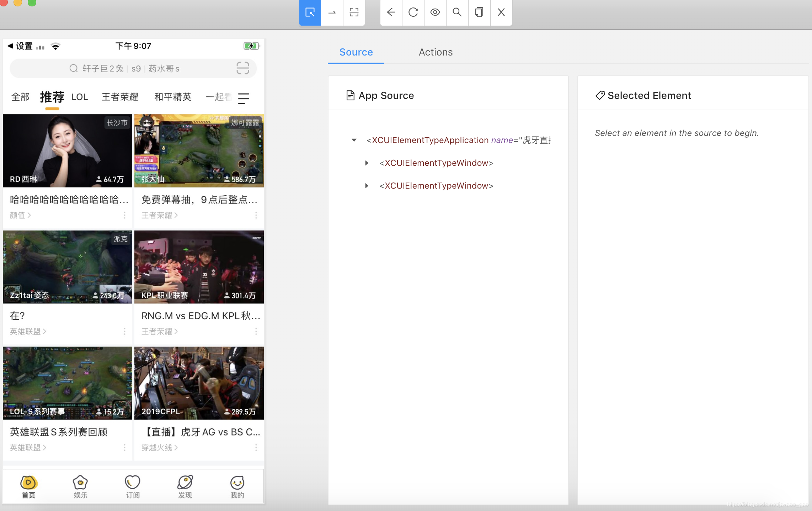Quit the session with X button

(x=501, y=12)
